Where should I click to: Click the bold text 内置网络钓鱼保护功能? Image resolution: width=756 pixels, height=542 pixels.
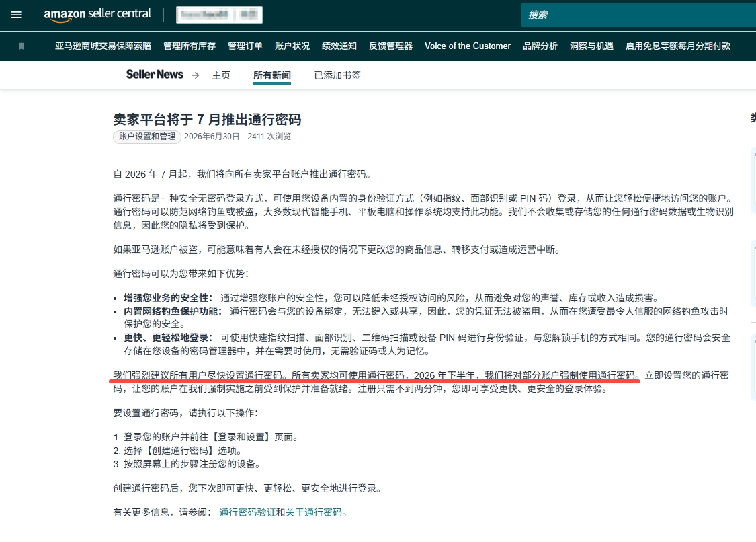point(173,311)
